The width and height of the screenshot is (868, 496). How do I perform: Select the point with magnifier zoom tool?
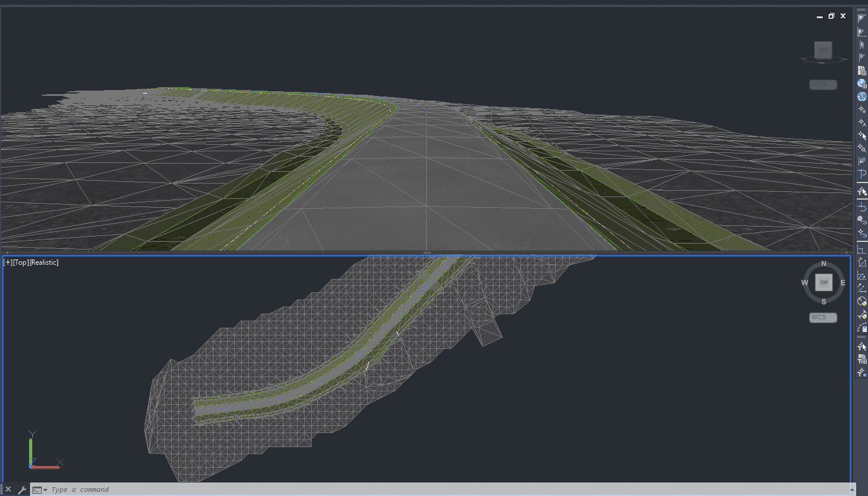click(x=862, y=148)
